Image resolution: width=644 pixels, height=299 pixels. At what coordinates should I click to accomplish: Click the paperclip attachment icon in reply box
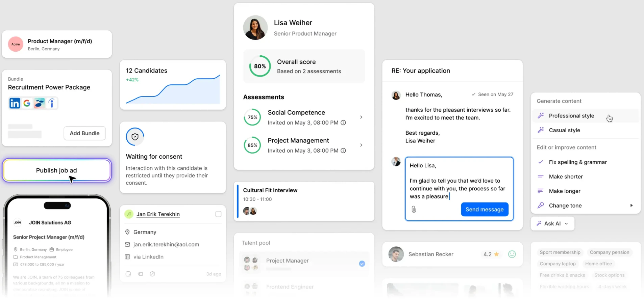pos(414,210)
